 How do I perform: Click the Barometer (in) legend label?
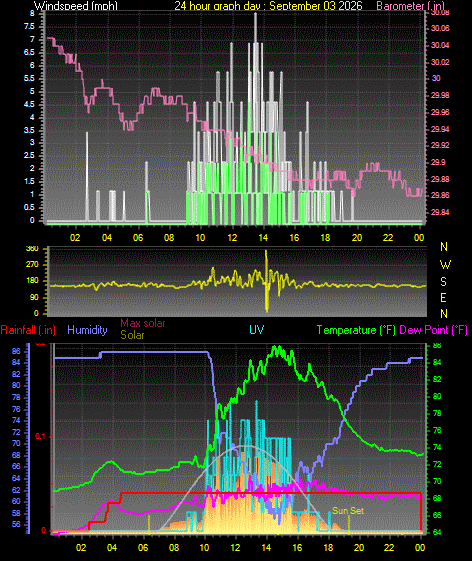[x=411, y=5]
